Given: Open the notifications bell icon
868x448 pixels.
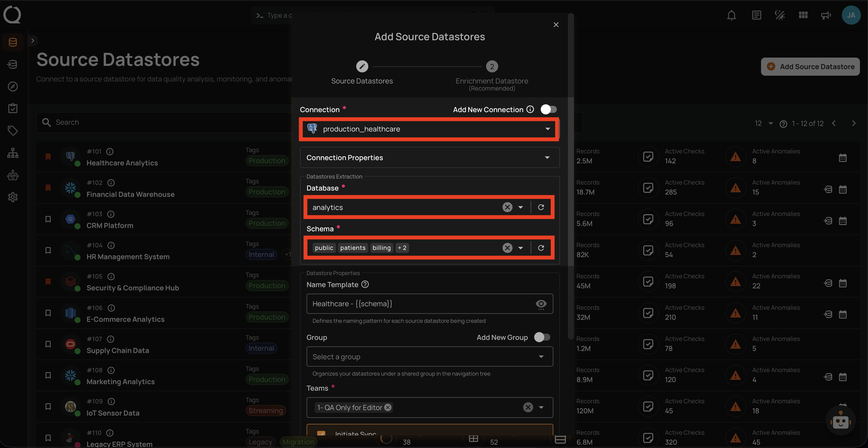Looking at the screenshot, I should [731, 15].
